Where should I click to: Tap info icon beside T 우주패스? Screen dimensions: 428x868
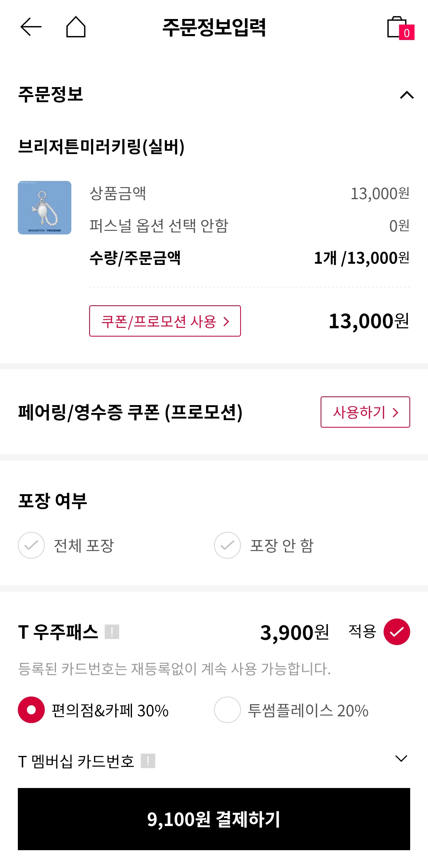click(112, 632)
